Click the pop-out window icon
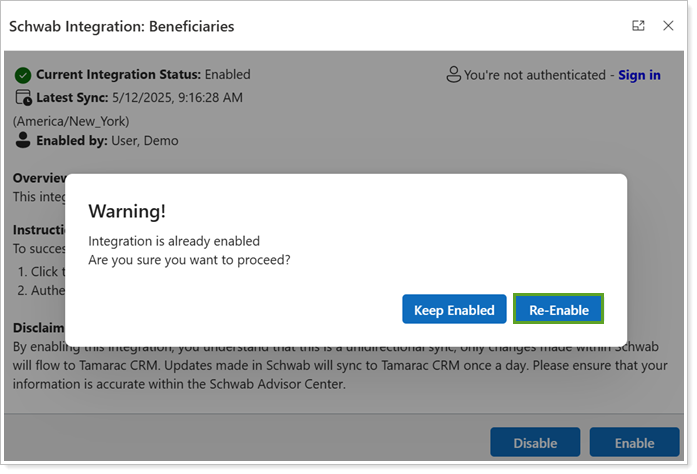Viewport: 697px width, 474px height. click(638, 26)
